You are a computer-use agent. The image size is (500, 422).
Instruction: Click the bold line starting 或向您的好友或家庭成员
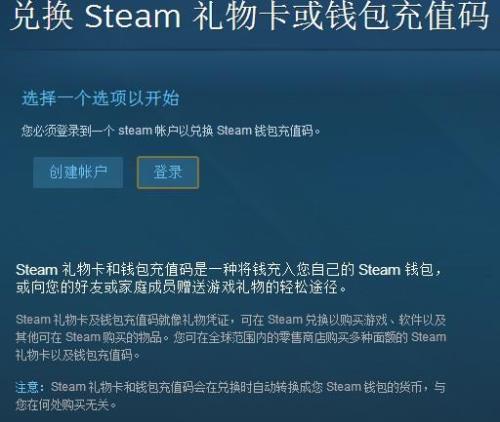182,287
